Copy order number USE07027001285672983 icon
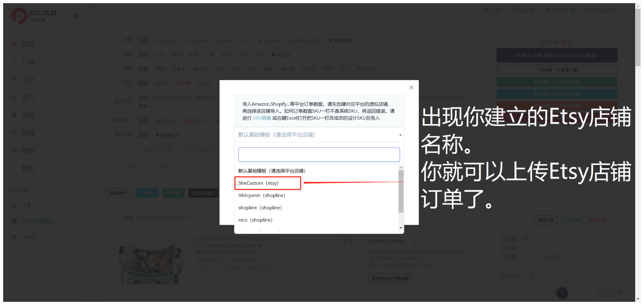This screenshot has height=305, width=644. tap(186, 218)
